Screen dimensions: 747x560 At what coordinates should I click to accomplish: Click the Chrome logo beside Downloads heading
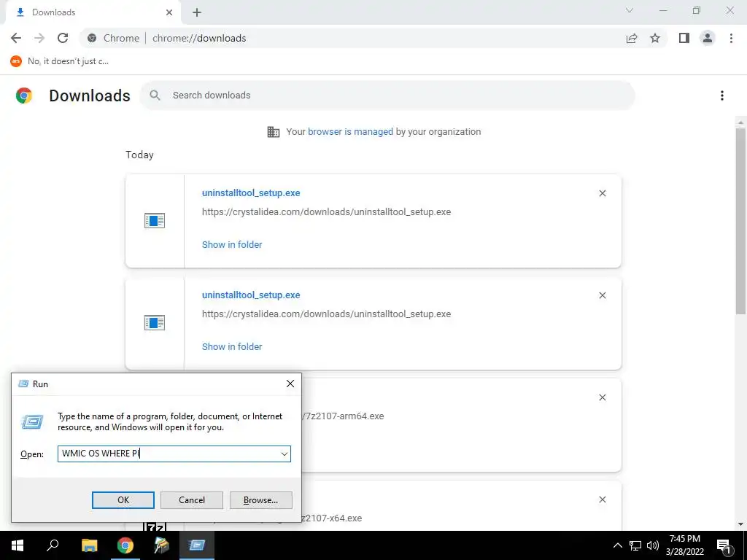click(x=24, y=96)
